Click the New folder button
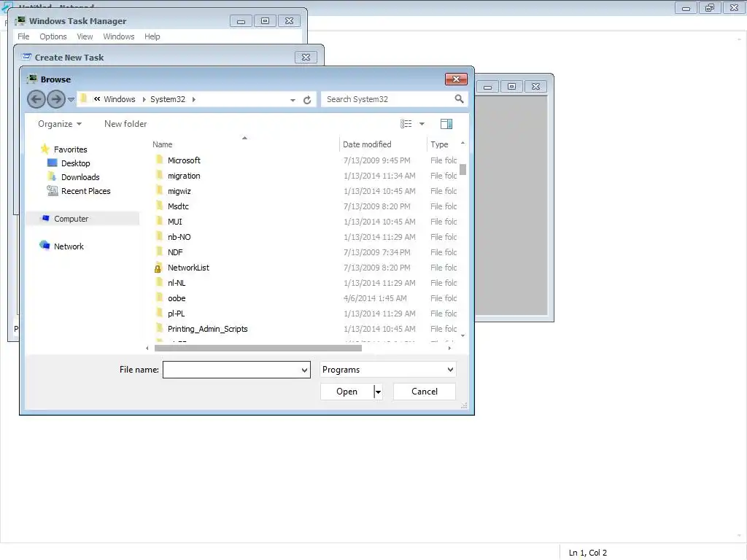747x560 pixels. (125, 124)
